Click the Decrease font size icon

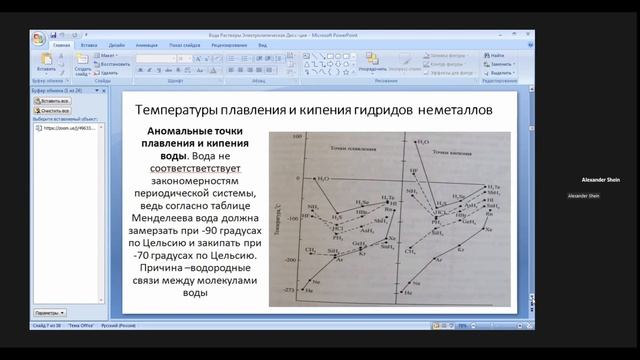pos(207,59)
